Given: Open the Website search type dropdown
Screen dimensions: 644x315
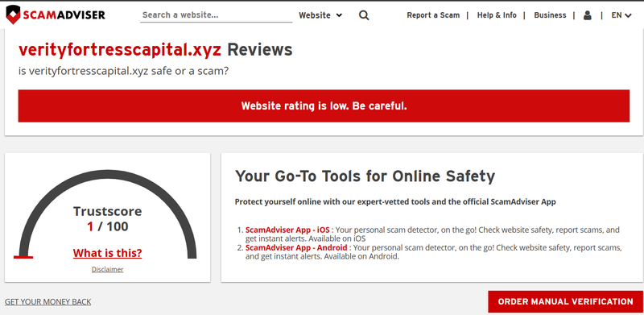Looking at the screenshot, I should pos(320,15).
